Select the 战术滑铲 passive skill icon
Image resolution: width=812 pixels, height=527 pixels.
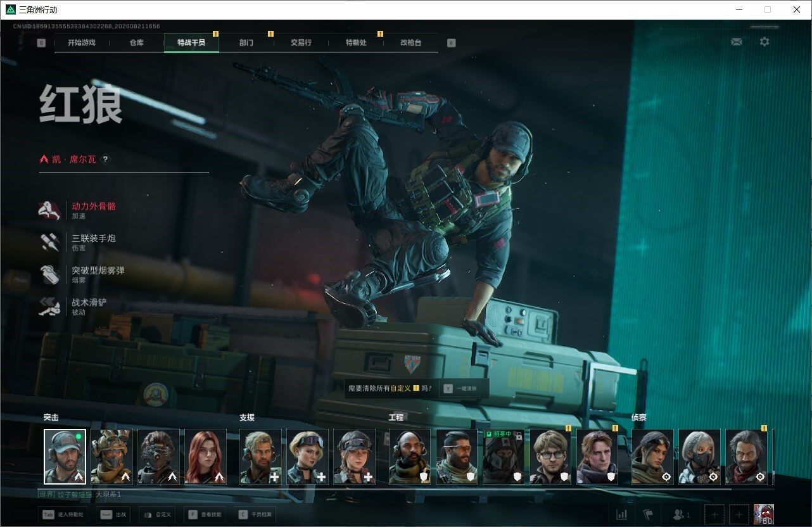point(49,307)
